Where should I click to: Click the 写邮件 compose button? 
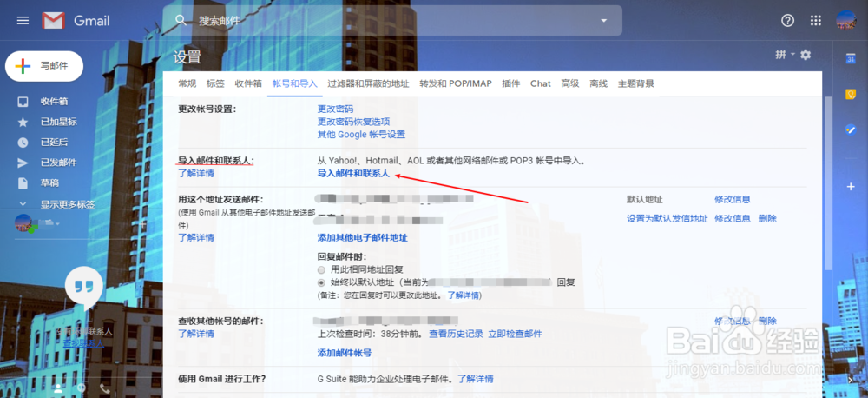[43, 66]
